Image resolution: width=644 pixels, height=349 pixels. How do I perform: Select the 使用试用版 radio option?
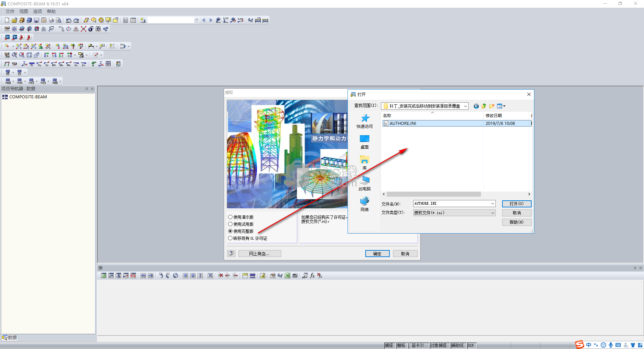241,224
